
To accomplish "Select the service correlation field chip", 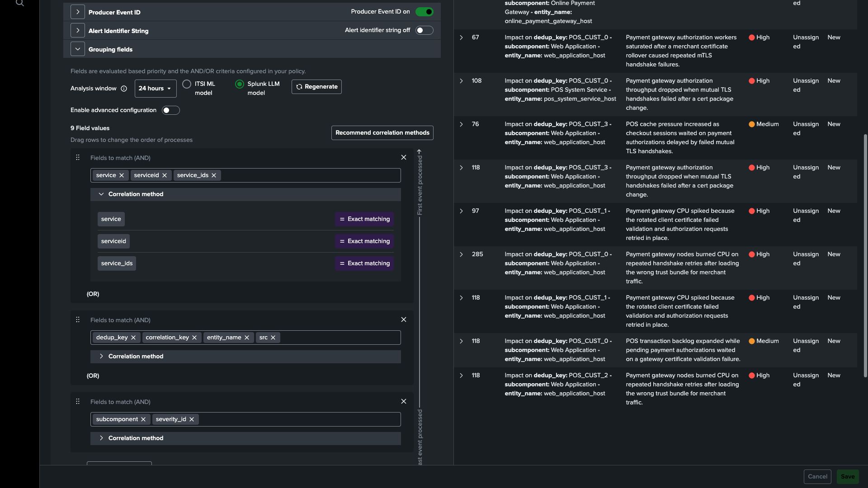I will [111, 219].
